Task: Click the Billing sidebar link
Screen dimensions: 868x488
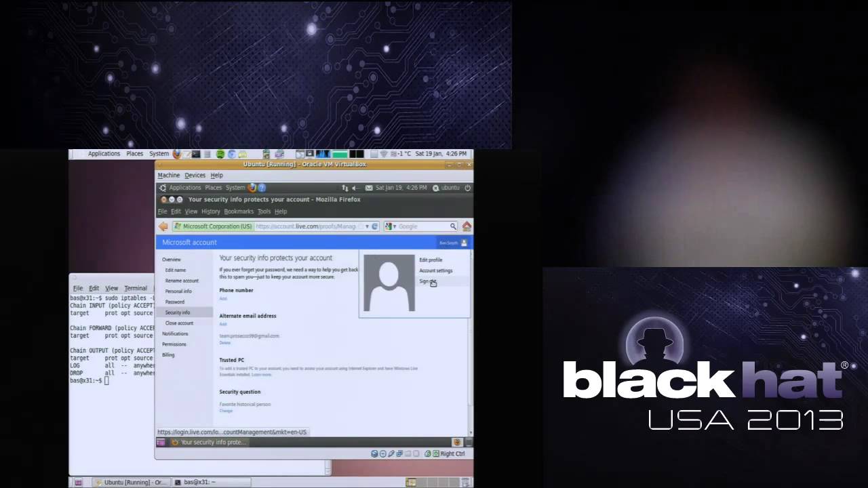Action: [x=168, y=355]
